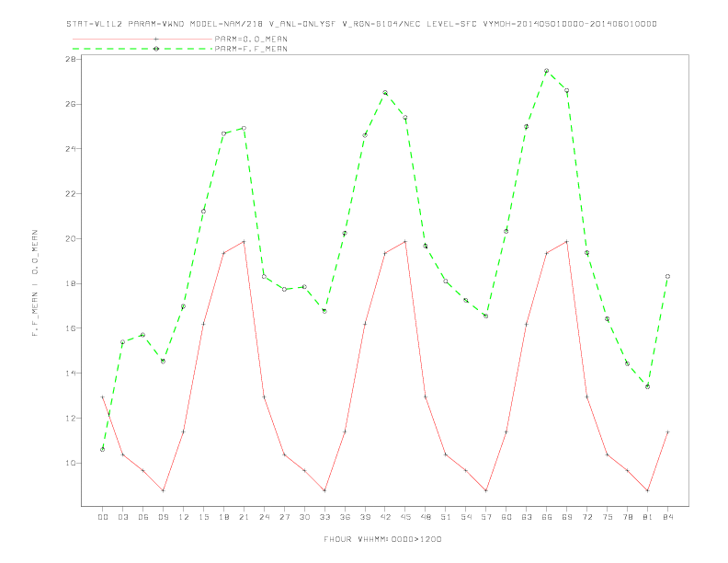Viewport: 728px width, 563px height.
Task: Click x-axis tick label 06
Action: click(x=143, y=517)
